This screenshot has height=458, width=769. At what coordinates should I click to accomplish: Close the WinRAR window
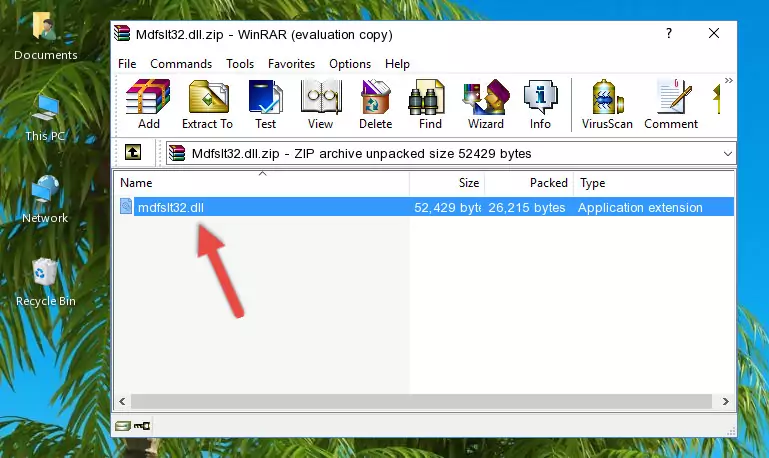click(714, 33)
